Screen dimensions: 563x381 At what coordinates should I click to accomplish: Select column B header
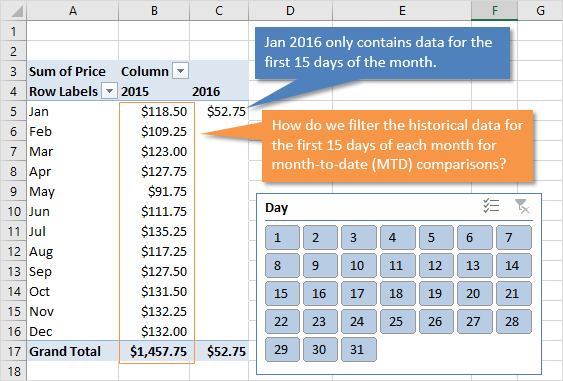(x=154, y=10)
